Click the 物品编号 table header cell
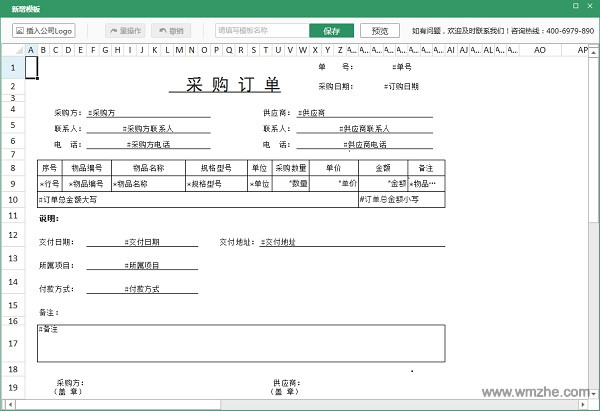The height and width of the screenshot is (411, 600). click(x=87, y=168)
